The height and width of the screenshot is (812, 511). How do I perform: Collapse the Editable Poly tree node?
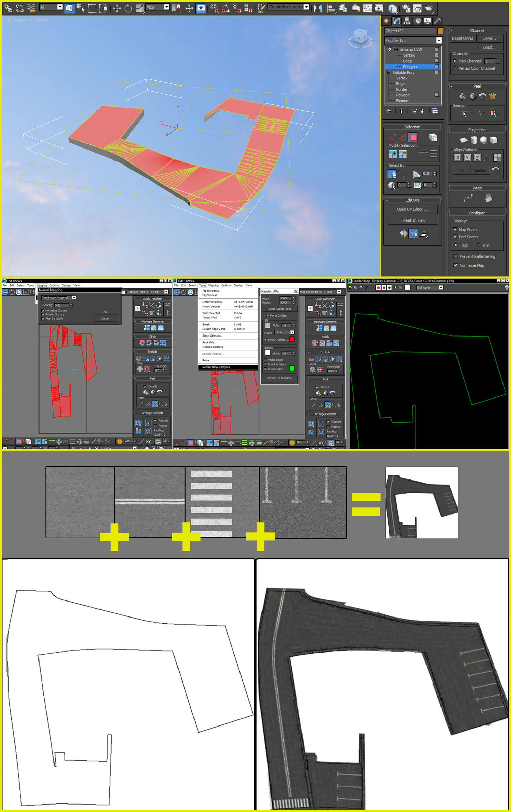pyautogui.click(x=389, y=73)
